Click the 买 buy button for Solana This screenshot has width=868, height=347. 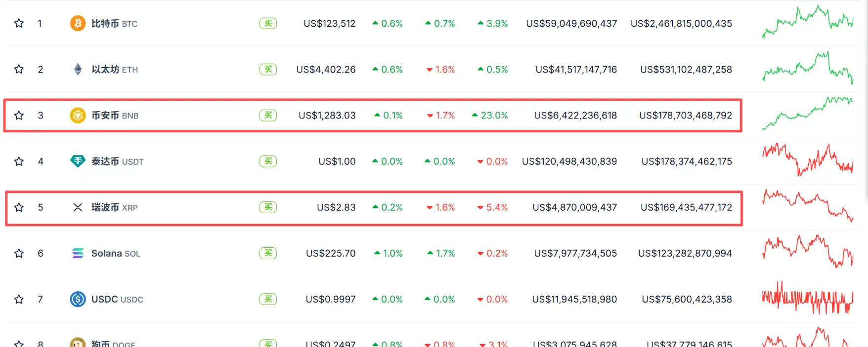[x=268, y=253]
